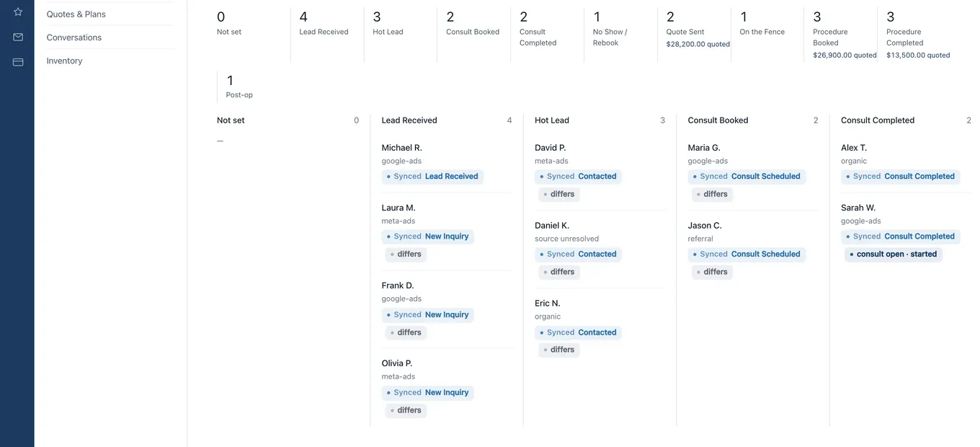980x447 pixels.
Task: Open Alex T. consult completed card
Action: 906,162
